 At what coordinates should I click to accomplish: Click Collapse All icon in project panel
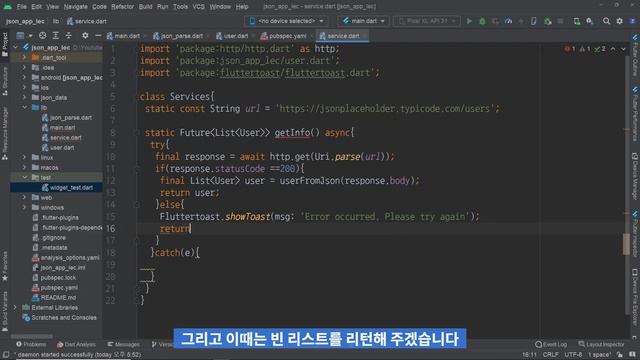(68, 36)
